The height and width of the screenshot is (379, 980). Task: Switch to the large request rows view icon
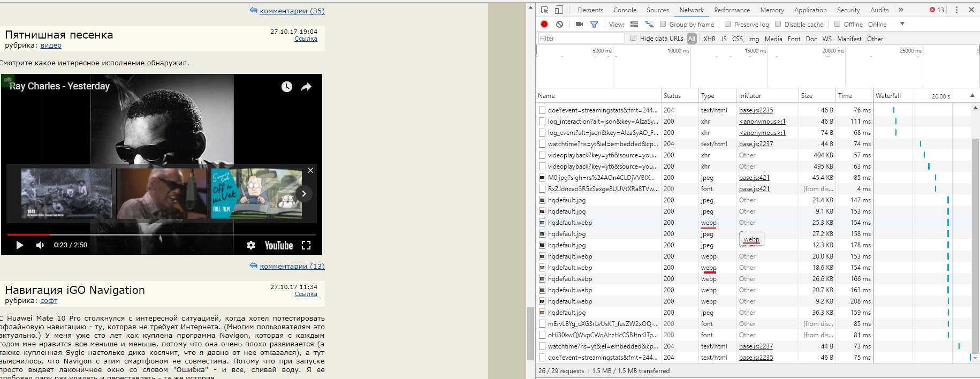pyautogui.click(x=634, y=24)
